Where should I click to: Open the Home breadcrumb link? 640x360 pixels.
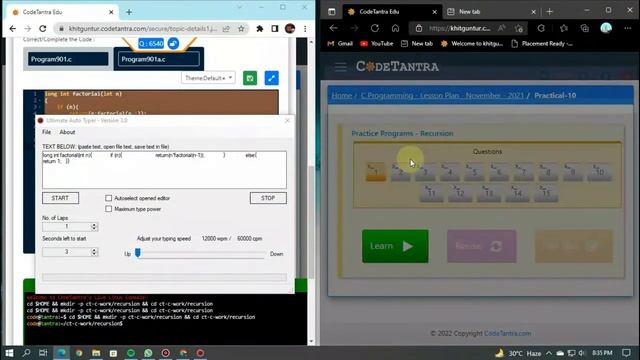[x=342, y=96]
